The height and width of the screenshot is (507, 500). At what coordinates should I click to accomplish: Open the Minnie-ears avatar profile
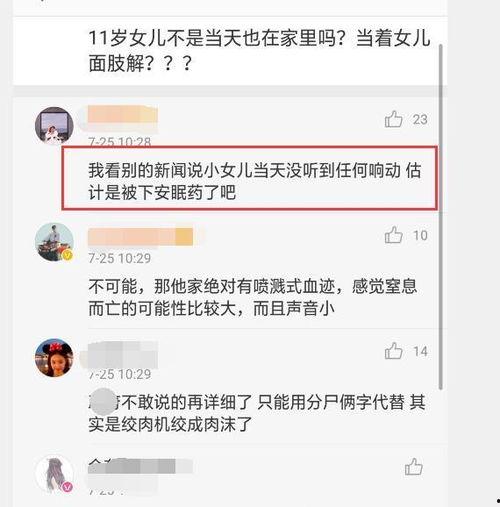(54, 358)
